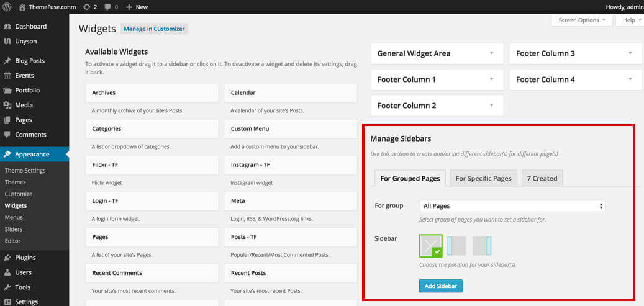Viewport: 644px width, 306px height.
Task: Open the Screen Options panel
Action: click(x=582, y=20)
